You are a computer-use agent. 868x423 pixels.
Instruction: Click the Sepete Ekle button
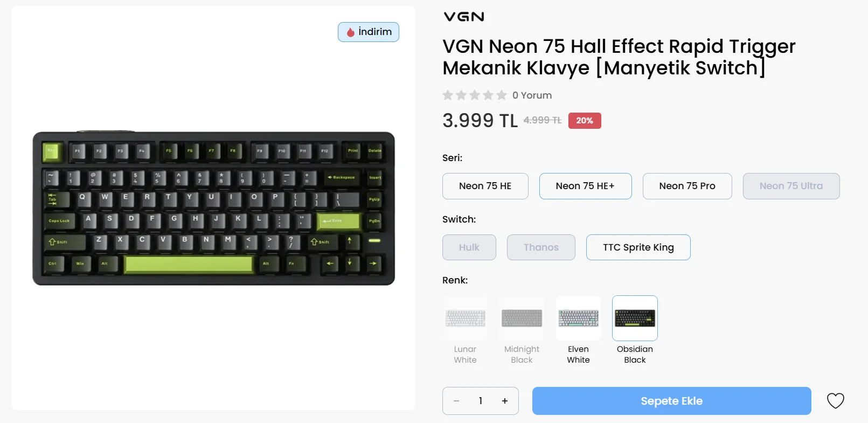click(x=672, y=401)
